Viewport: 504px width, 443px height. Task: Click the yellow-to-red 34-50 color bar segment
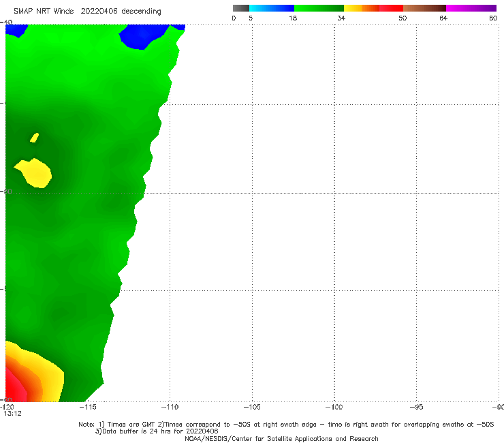(x=373, y=8)
